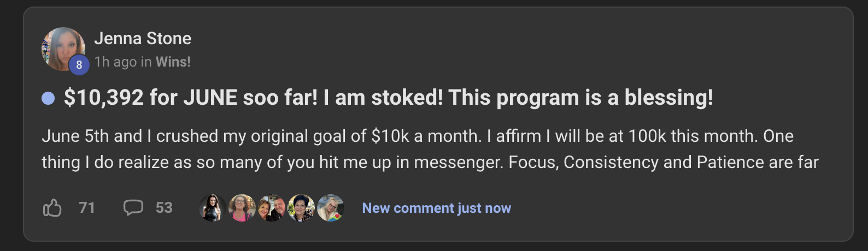Click the 1h ago timestamp
868x251 pixels.
(x=115, y=62)
